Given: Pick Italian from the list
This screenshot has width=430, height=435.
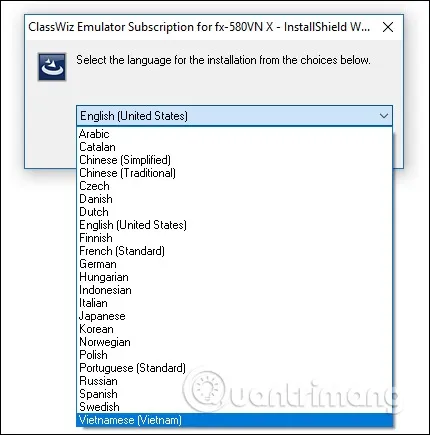Looking at the screenshot, I should (234, 303).
